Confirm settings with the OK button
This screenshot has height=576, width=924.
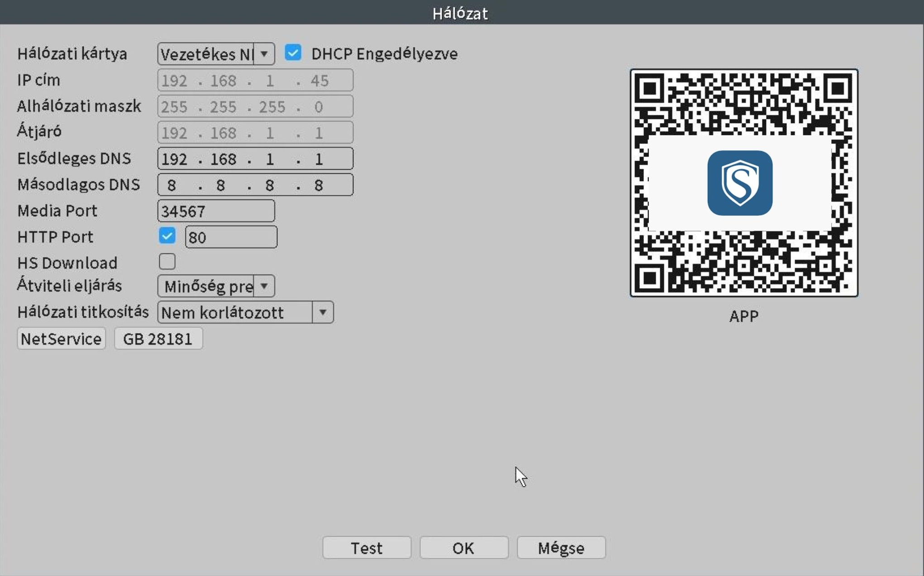463,547
